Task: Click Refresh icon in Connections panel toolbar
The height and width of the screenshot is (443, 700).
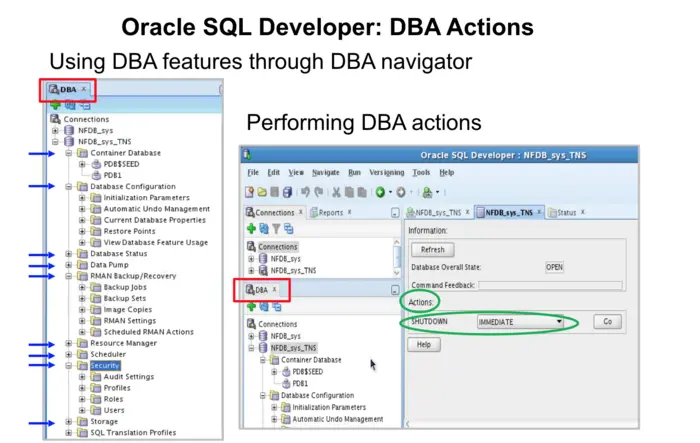Action: [x=264, y=229]
